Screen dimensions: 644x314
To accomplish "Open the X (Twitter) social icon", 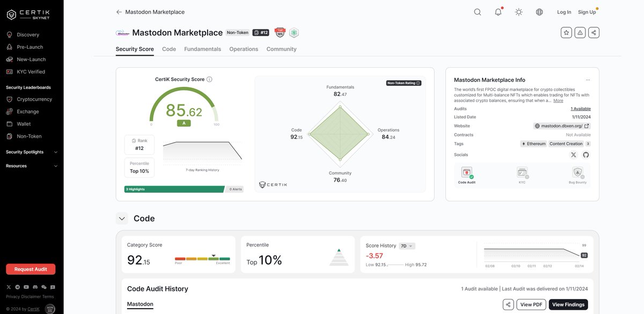I will (x=572, y=153).
